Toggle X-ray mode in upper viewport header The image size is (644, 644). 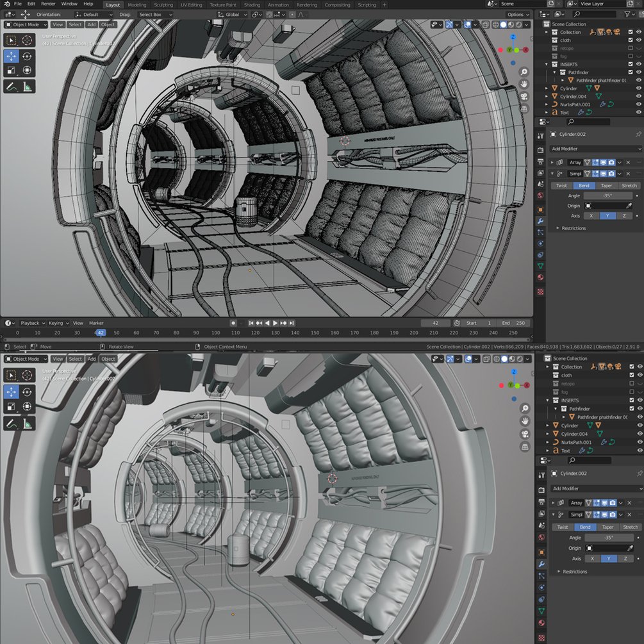point(486,24)
